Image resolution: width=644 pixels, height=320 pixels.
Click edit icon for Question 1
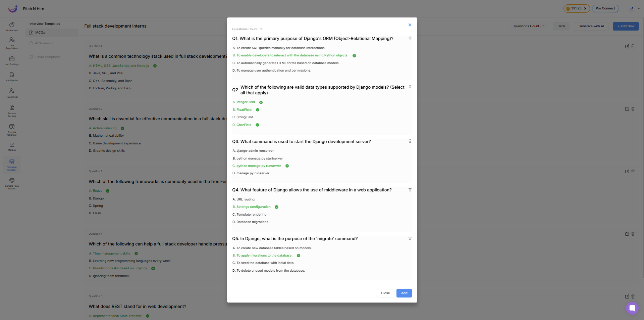coord(627,46)
